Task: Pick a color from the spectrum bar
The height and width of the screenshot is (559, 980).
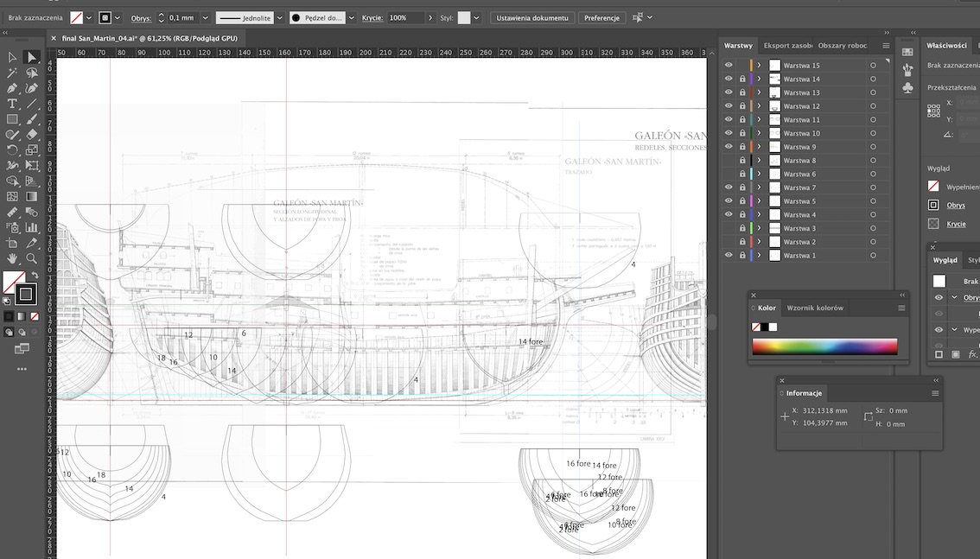Action: (824, 346)
